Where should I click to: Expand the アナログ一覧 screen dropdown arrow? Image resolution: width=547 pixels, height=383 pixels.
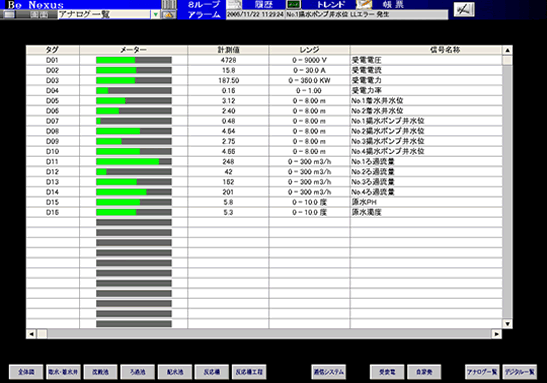156,15
